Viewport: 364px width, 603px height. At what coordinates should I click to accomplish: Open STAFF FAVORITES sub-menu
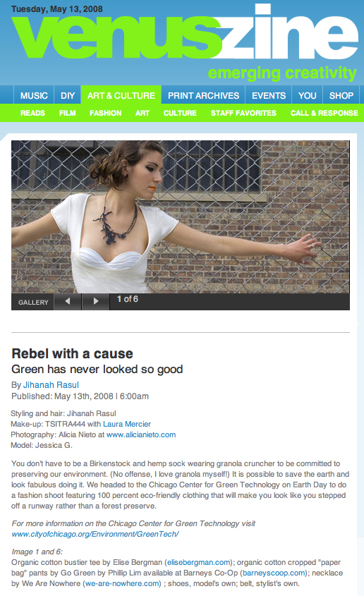pos(243,113)
